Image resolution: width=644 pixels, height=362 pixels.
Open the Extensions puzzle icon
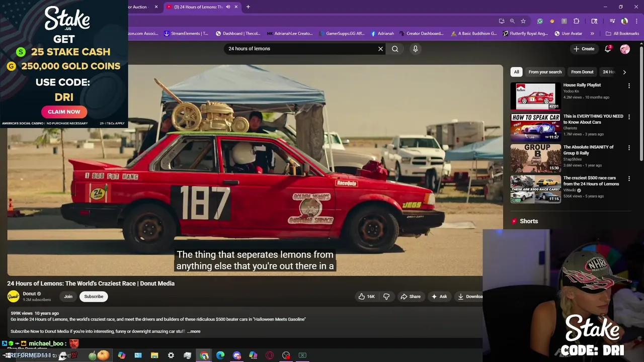click(x=577, y=21)
